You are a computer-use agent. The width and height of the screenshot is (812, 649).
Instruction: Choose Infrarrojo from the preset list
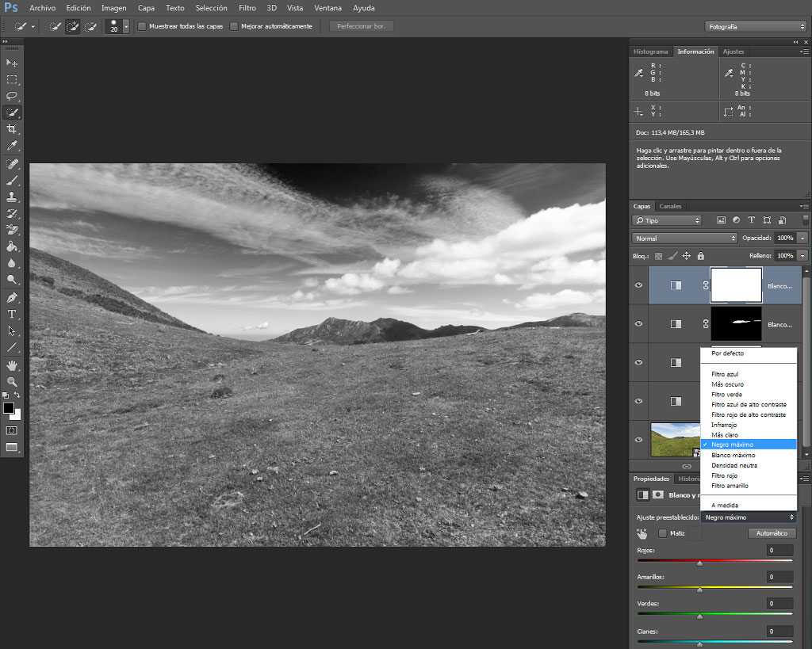tap(724, 425)
